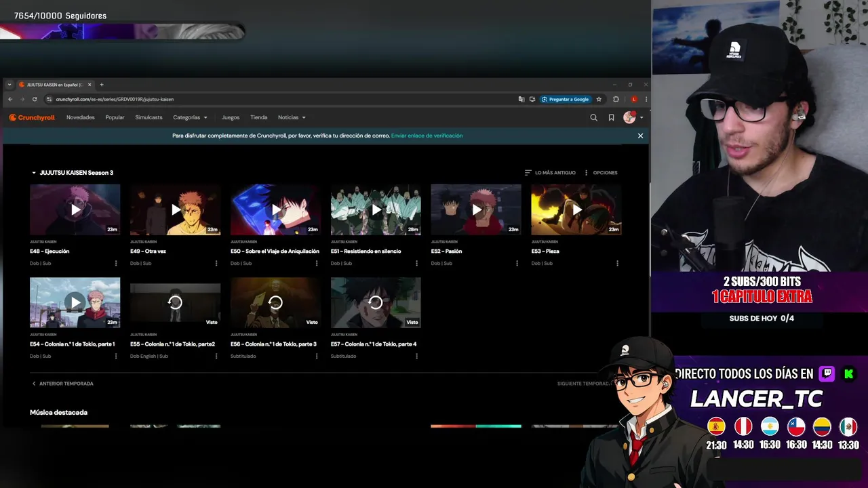This screenshot has height=488, width=868.
Task: Replay E55 – Colonia n.° 1 de Tokio, parte2
Action: pyautogui.click(x=176, y=302)
